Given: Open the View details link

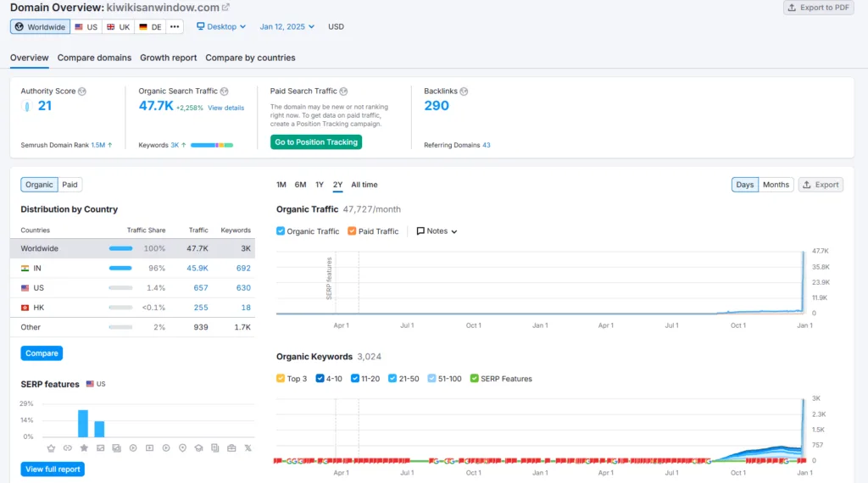Looking at the screenshot, I should 225,108.
